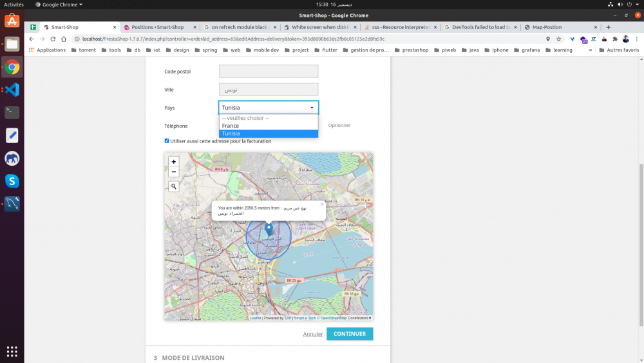Open a new Chrome tab
Image resolution: width=644 pixels, height=363 pixels.
[x=608, y=27]
